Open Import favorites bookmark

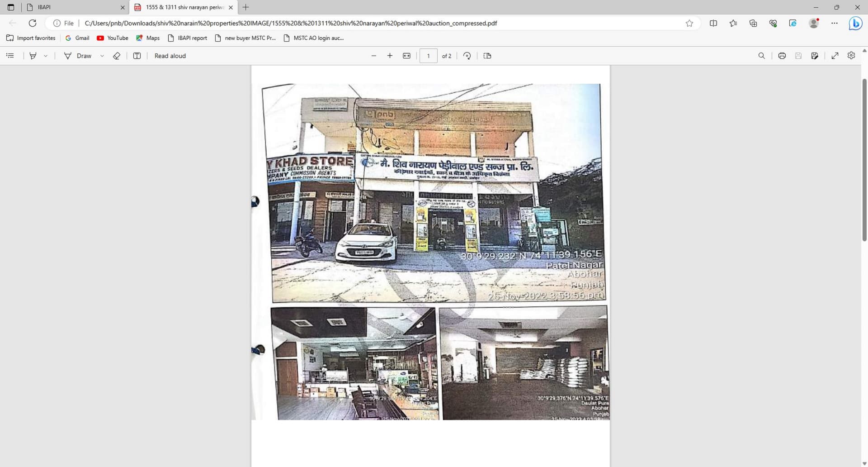tap(31, 38)
